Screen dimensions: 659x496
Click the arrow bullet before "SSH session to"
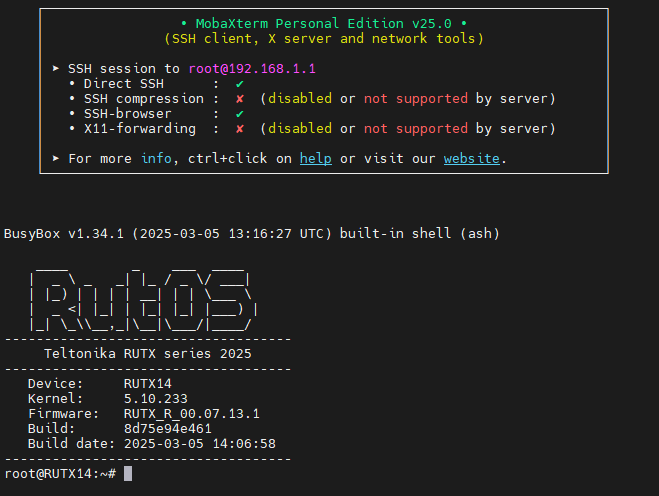56,69
